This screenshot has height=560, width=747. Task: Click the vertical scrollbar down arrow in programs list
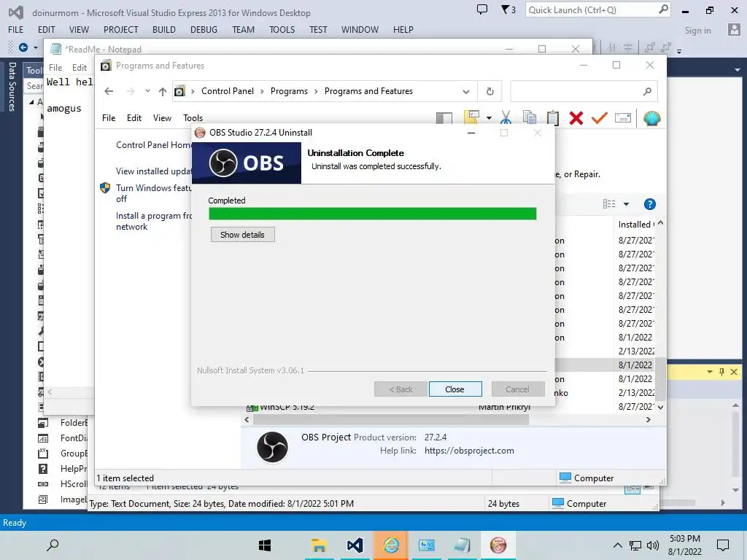[660, 407]
